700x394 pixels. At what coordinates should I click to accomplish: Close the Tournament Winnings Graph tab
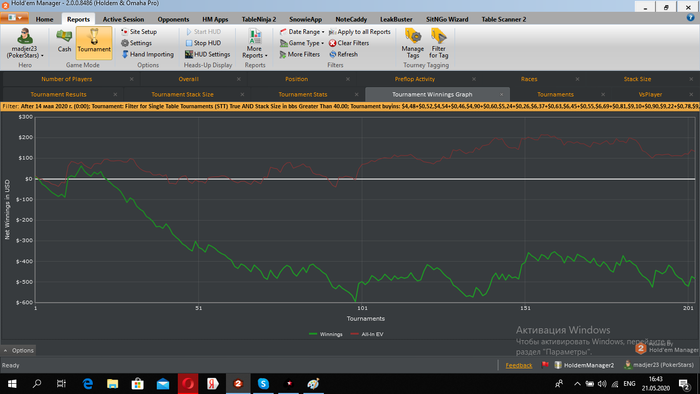click(501, 95)
